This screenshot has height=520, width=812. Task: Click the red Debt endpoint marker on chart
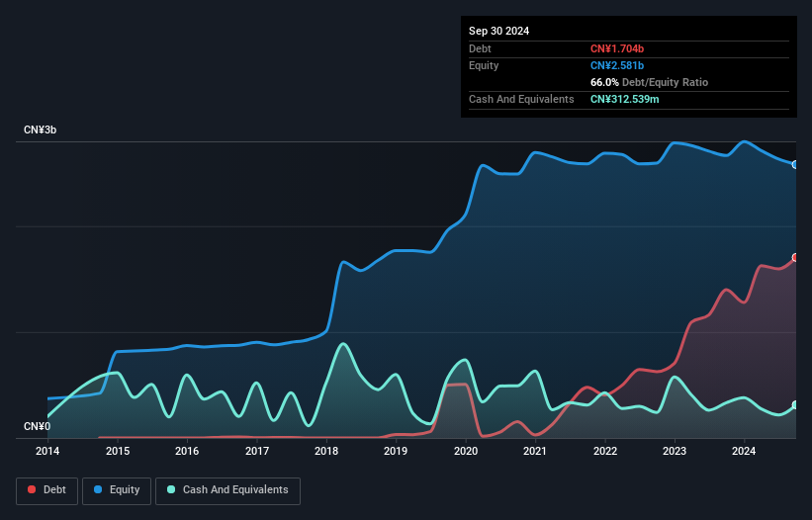[795, 257]
